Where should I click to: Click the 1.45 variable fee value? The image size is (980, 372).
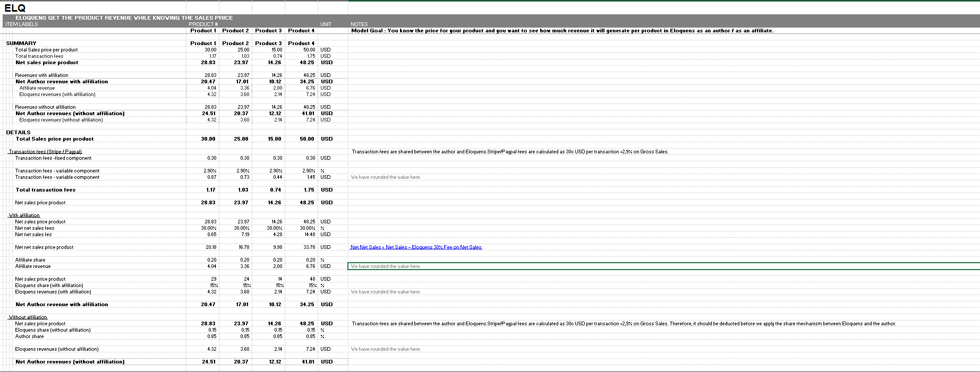tap(310, 177)
